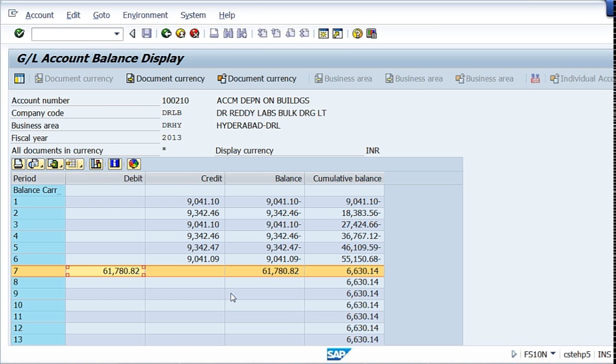Click the green checkmark Enter icon

click(19, 34)
